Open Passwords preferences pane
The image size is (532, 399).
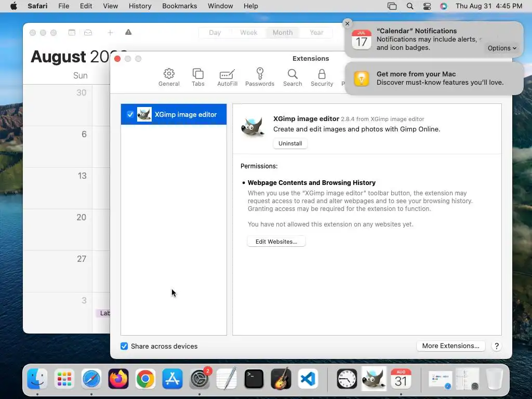pos(260,77)
